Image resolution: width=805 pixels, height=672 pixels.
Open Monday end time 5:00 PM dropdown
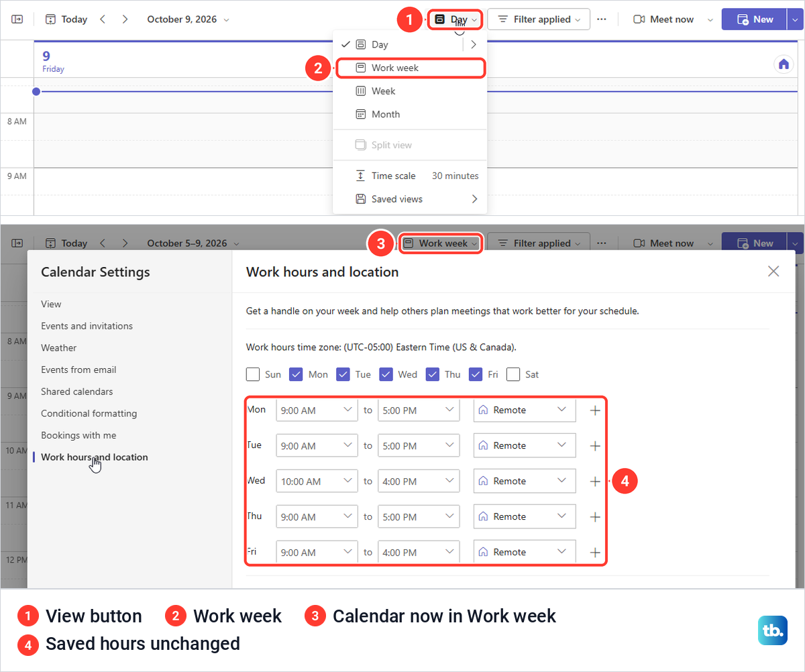pos(419,410)
